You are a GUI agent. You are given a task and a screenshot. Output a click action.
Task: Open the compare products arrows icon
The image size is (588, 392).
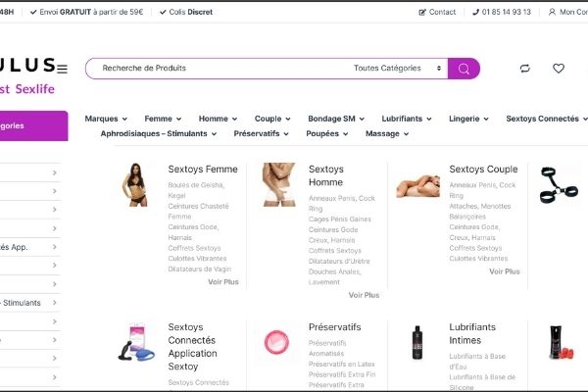tap(524, 69)
